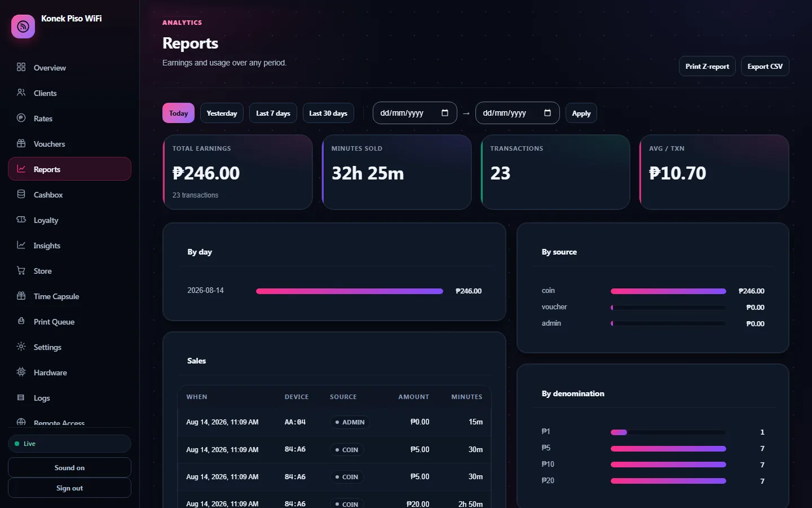Screen dimensions: 812x508
Task: Click the Export CSV button
Action: [765, 66]
